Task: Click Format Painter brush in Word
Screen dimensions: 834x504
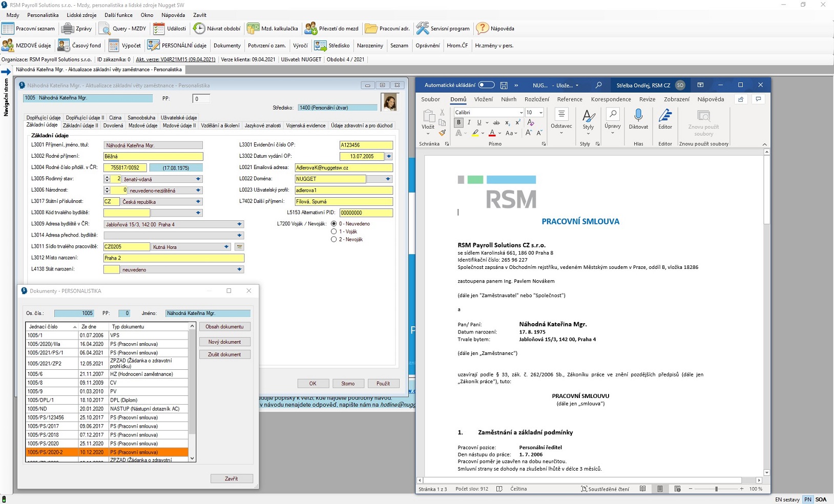Action: (442, 133)
